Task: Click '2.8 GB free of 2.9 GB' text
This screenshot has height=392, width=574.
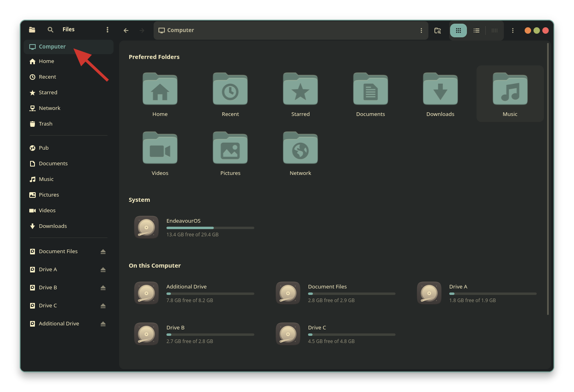Action: click(x=331, y=301)
